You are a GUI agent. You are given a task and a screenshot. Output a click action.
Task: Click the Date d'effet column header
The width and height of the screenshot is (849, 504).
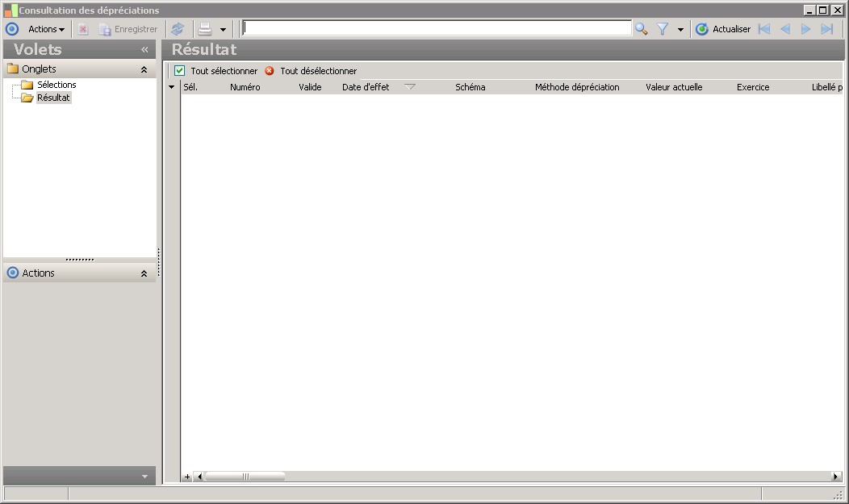[x=366, y=87]
